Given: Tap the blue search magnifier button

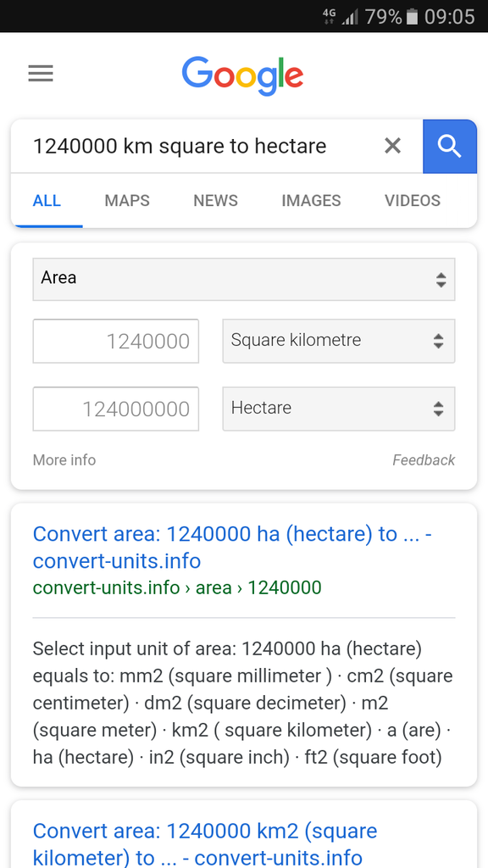Looking at the screenshot, I should tap(450, 146).
